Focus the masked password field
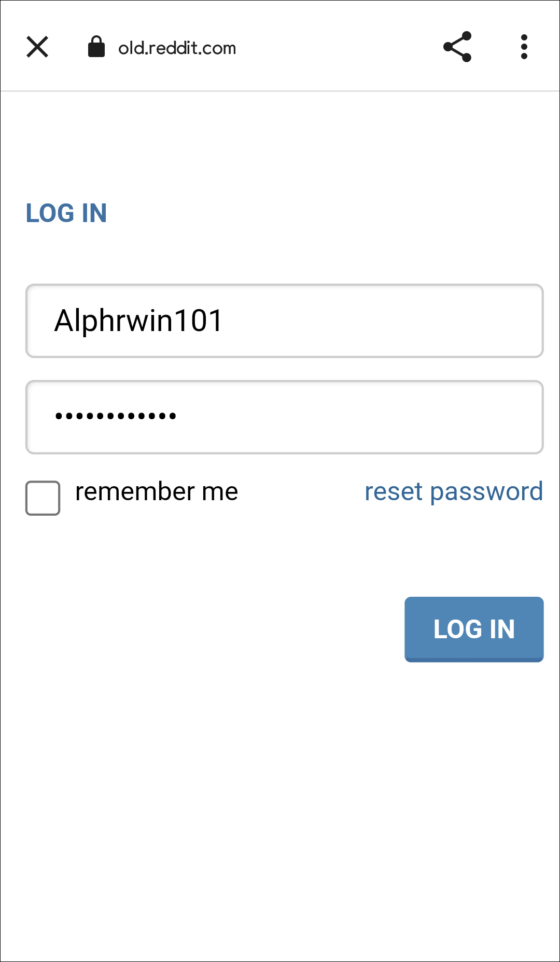This screenshot has width=560, height=962. click(x=284, y=417)
